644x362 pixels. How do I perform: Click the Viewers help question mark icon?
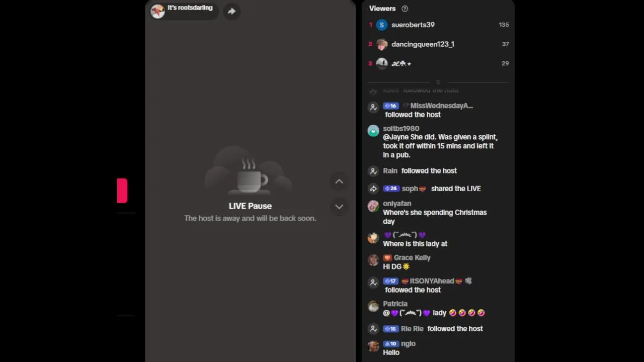(405, 9)
